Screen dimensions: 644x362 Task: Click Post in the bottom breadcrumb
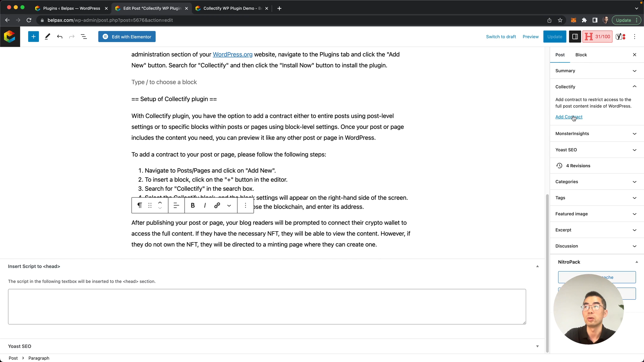point(13,358)
